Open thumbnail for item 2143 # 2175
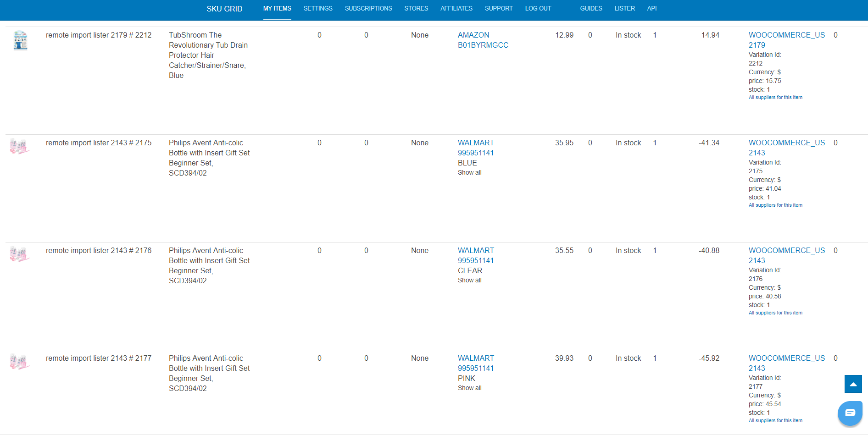Viewport: 868px width, 435px height. 20,146
